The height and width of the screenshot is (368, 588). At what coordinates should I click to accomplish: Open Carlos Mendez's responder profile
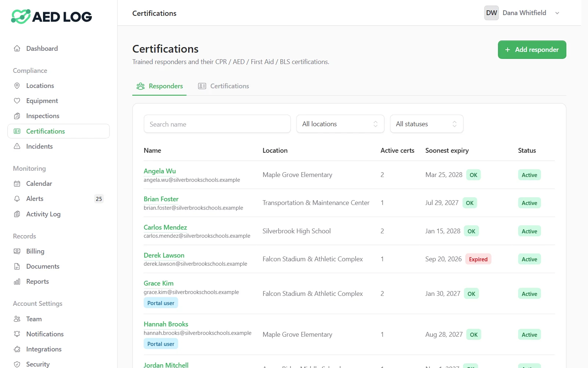[165, 227]
